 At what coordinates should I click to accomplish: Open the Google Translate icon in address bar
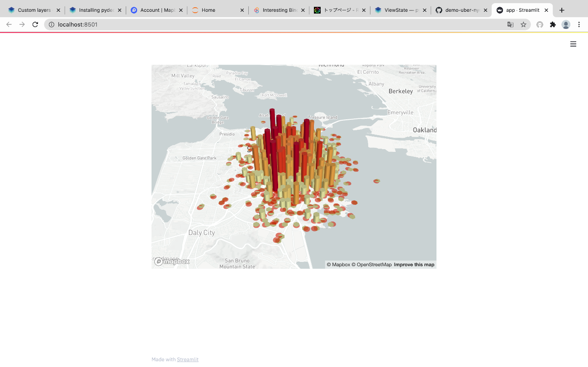(x=510, y=24)
